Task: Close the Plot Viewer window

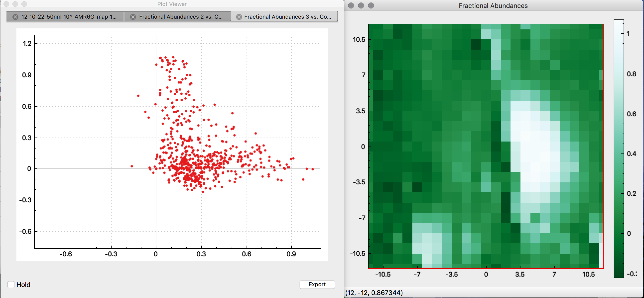Action: (6, 4)
